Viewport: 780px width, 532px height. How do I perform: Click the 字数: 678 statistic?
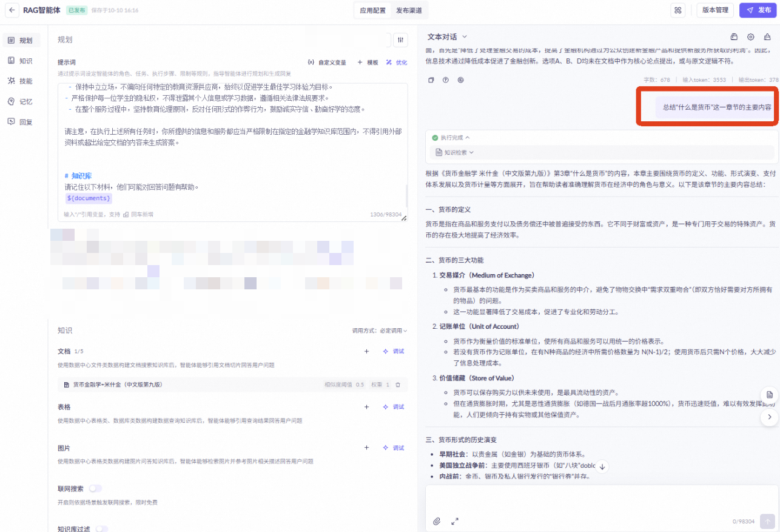(x=657, y=79)
